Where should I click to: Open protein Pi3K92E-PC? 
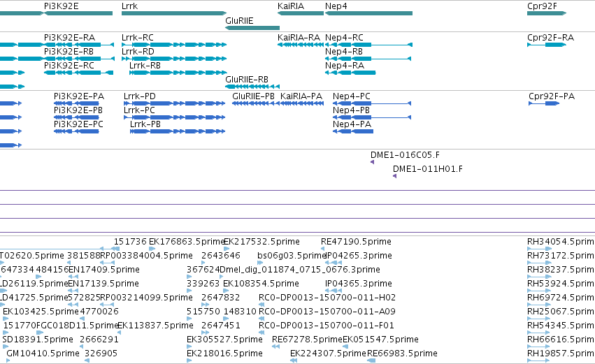coord(78,124)
